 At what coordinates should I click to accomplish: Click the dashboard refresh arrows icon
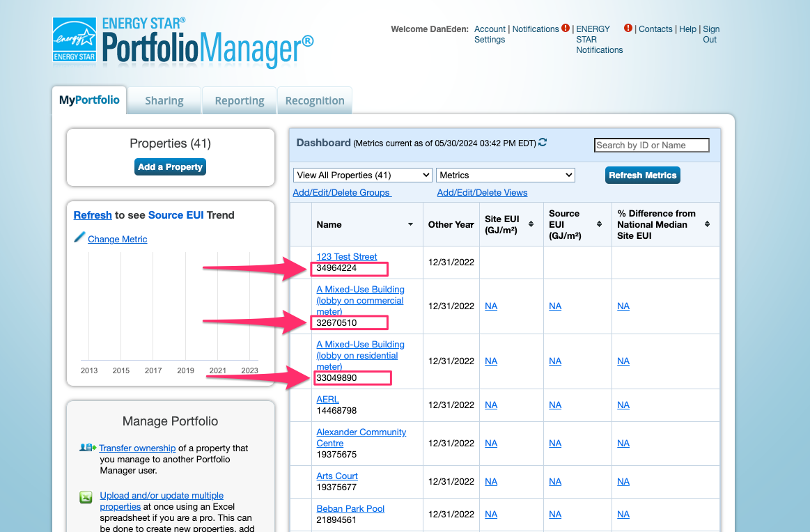[543, 142]
